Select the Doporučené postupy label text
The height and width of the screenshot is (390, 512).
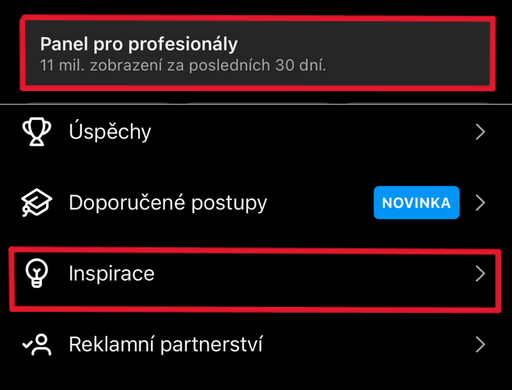click(x=168, y=203)
